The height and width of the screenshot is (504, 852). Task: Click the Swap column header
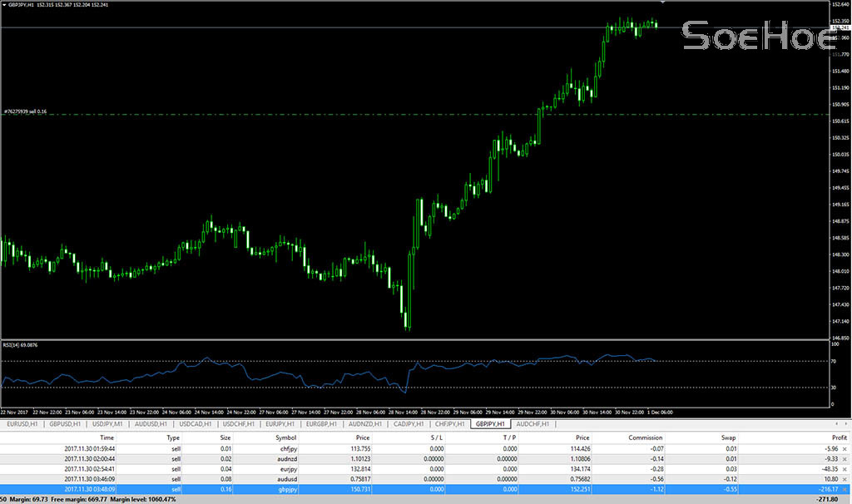729,437
